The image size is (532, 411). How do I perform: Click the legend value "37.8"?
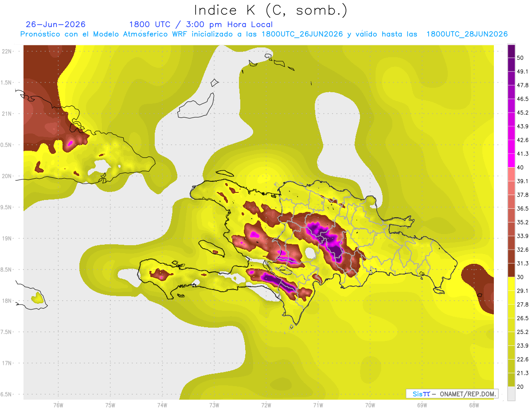522,195
